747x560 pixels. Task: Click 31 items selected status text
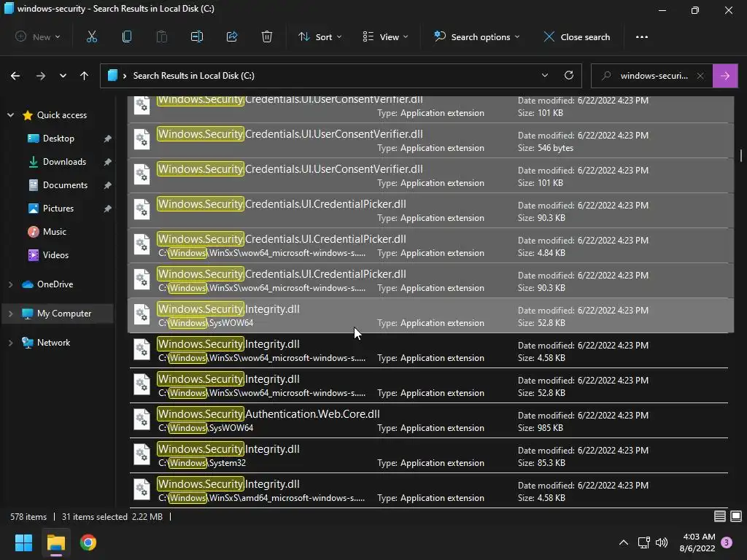[94, 517]
